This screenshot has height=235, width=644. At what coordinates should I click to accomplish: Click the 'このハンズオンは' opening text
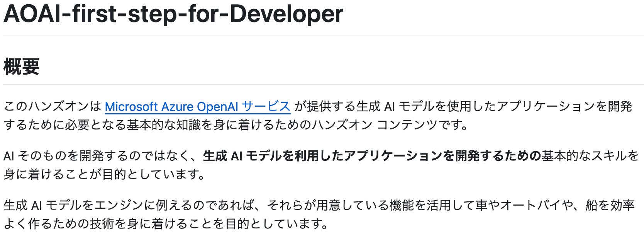click(x=53, y=106)
